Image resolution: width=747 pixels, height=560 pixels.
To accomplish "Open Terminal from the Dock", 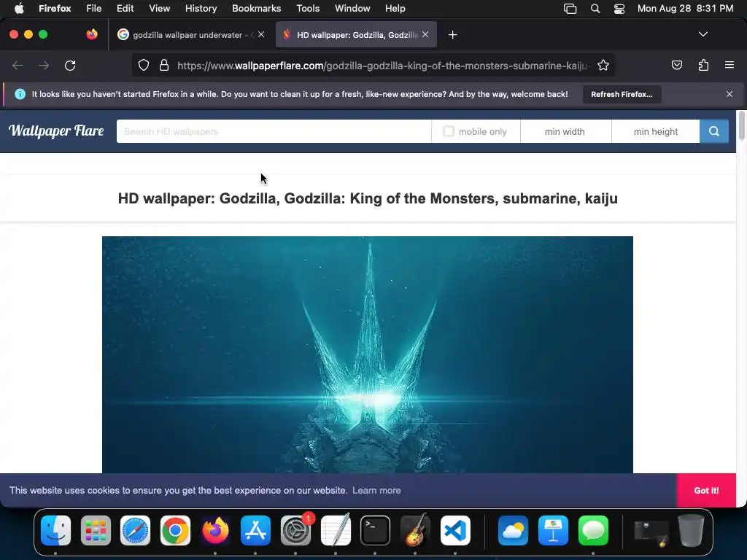I will coord(376,531).
